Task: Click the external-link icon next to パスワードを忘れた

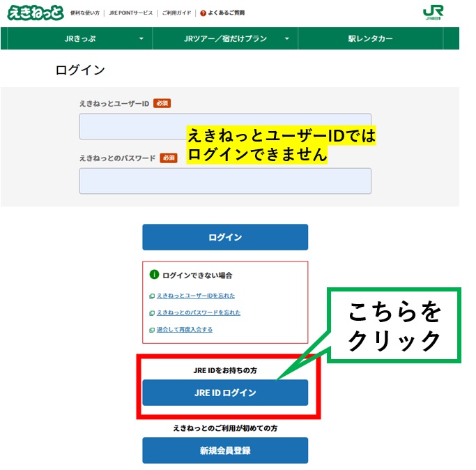Action: [x=152, y=313]
